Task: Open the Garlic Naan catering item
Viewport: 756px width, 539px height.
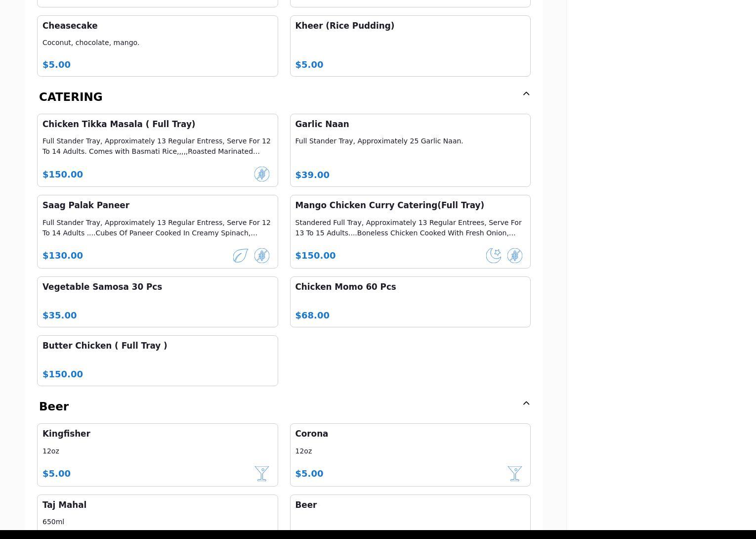Action: [410, 150]
